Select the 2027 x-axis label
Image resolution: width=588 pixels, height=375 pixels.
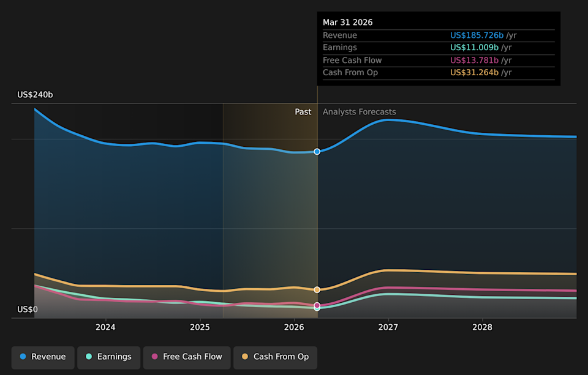388,327
